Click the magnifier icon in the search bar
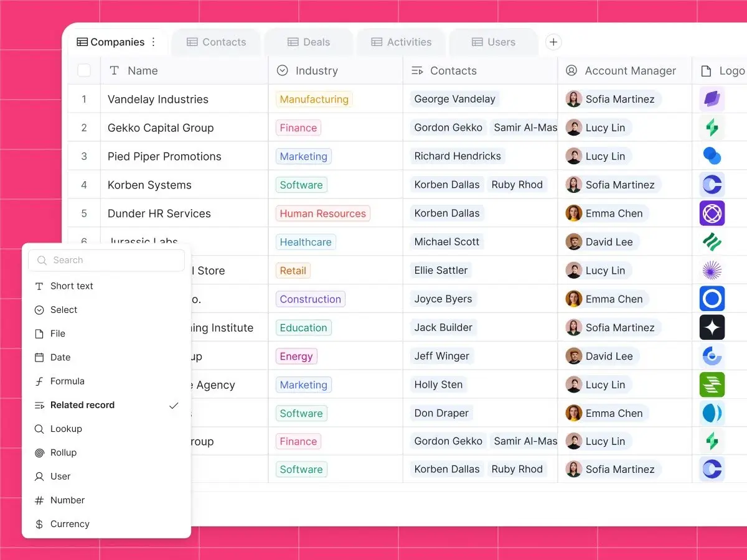The height and width of the screenshot is (560, 747). 42,259
